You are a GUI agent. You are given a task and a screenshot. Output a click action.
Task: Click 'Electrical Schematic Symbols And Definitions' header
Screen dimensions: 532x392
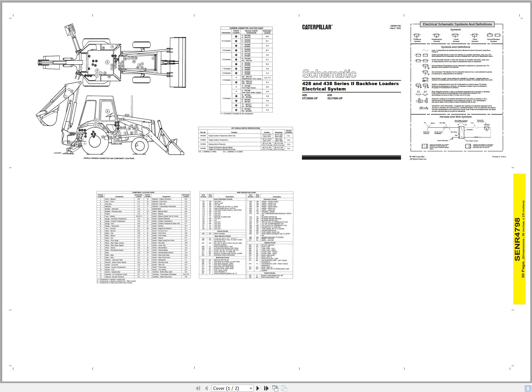click(457, 24)
